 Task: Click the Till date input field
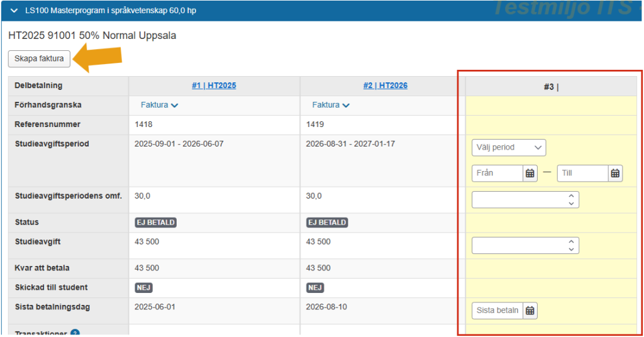(x=582, y=174)
